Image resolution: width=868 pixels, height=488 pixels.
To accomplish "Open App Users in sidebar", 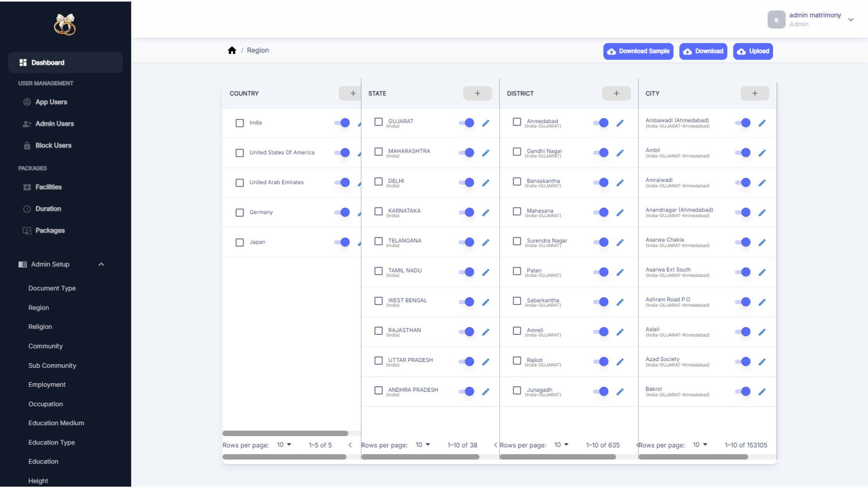I will tap(51, 102).
